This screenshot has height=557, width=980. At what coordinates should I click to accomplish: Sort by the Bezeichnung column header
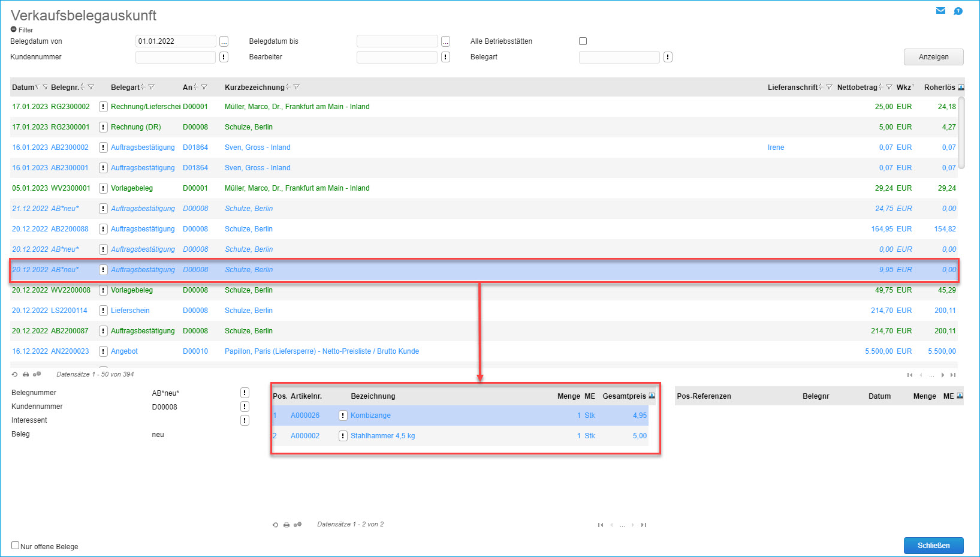coord(373,396)
